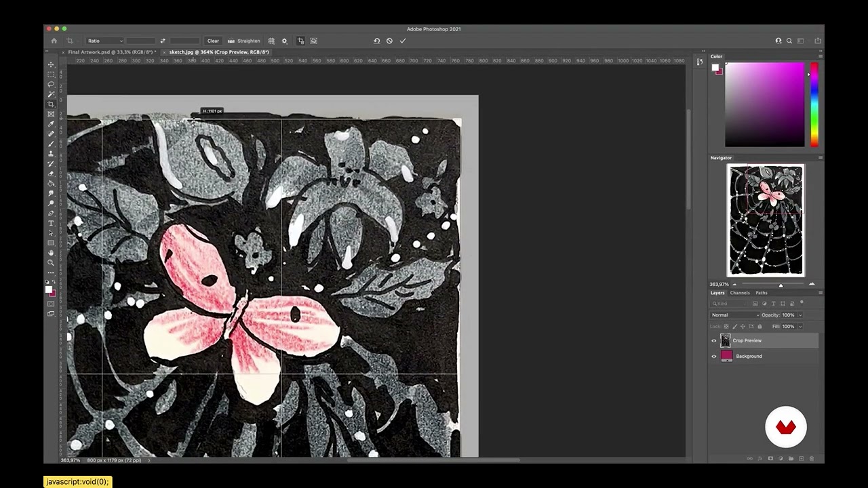
Task: Toggle Delete Cropped Pixels option
Action: point(300,41)
